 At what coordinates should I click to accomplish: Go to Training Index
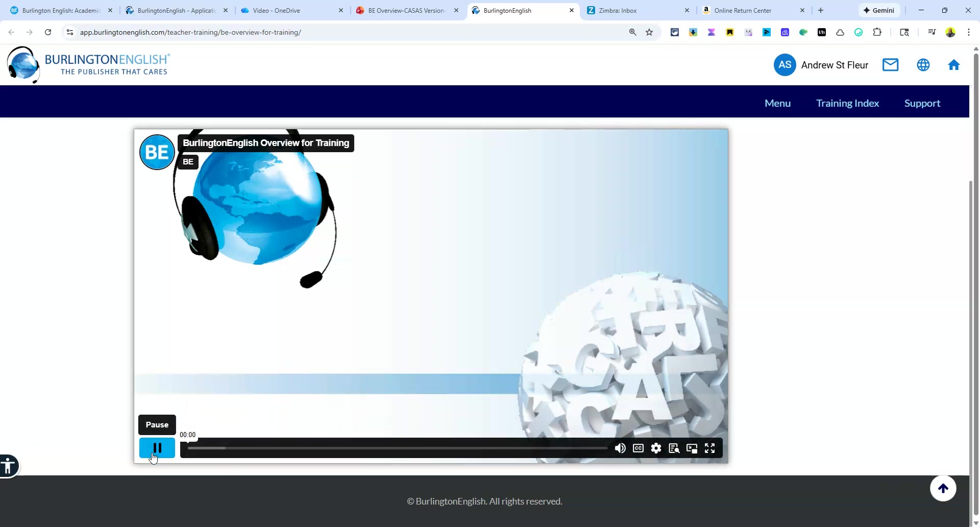[847, 103]
